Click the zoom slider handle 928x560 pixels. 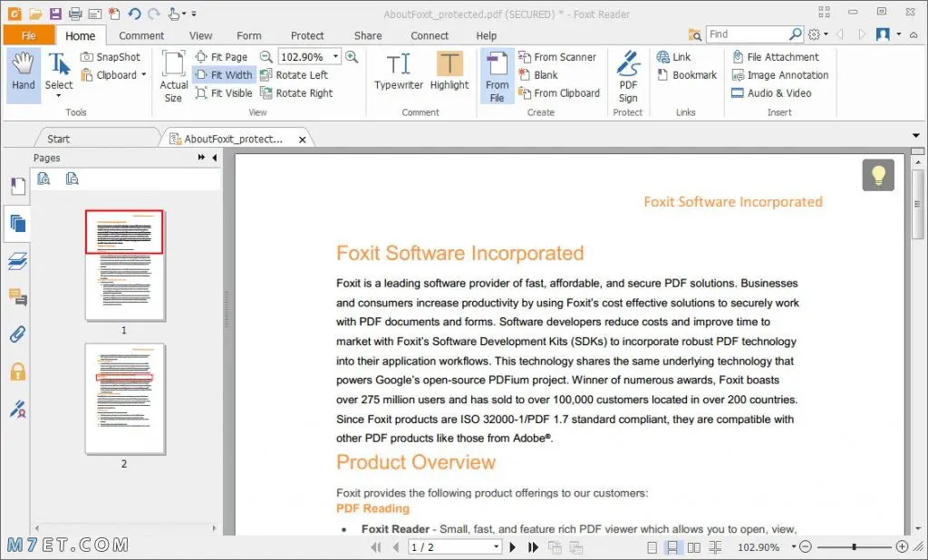tap(854, 547)
